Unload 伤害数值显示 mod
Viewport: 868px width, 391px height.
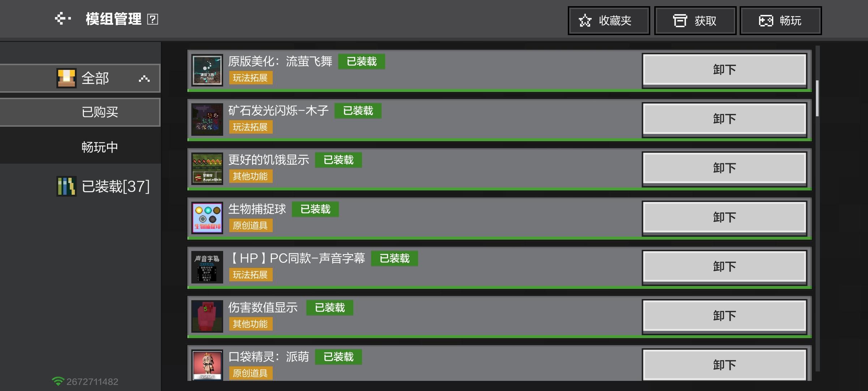click(x=724, y=316)
